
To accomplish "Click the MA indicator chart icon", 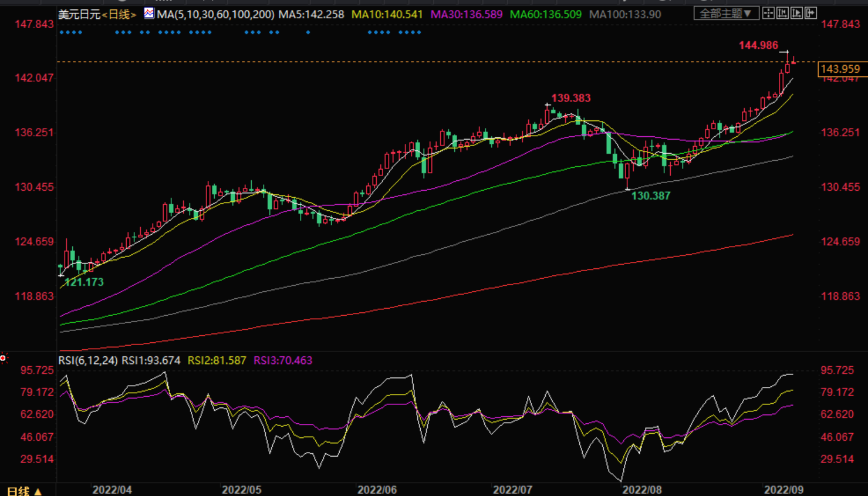I will pyautogui.click(x=149, y=13).
